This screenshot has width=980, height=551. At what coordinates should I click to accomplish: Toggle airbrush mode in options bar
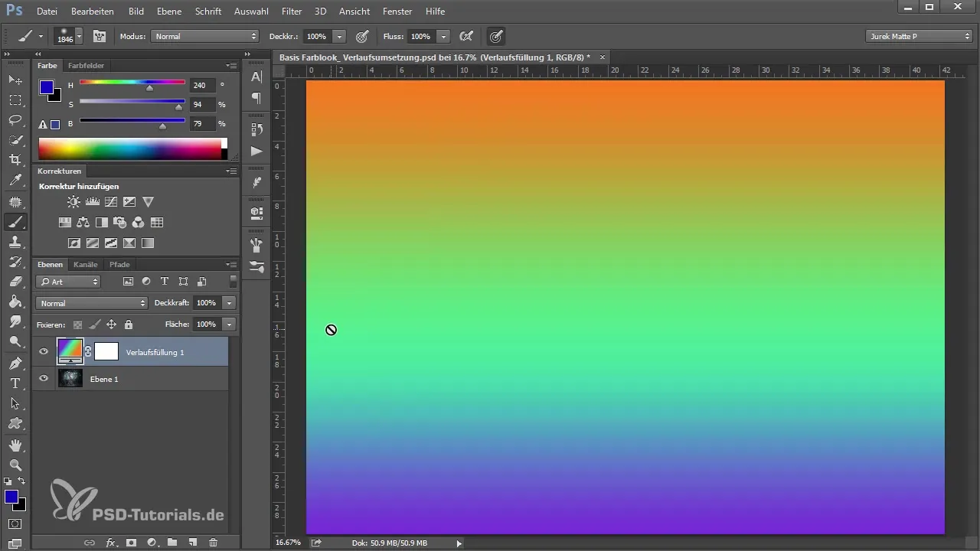[465, 36]
